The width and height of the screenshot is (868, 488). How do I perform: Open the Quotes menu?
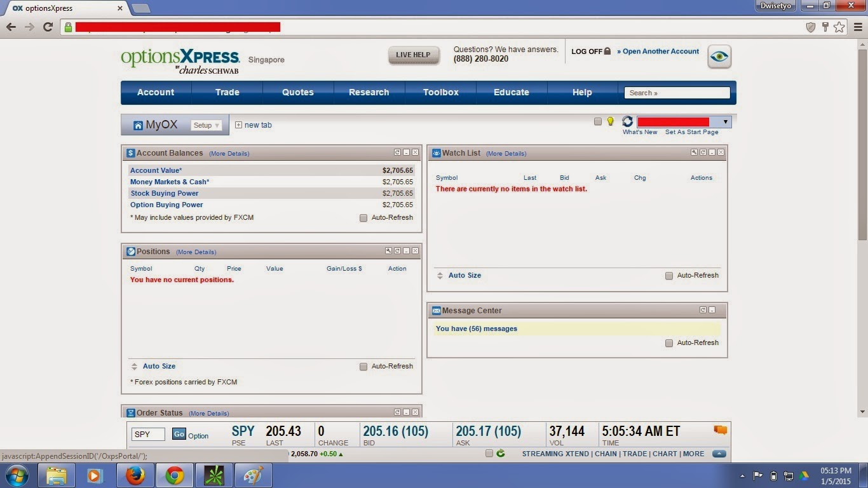298,92
